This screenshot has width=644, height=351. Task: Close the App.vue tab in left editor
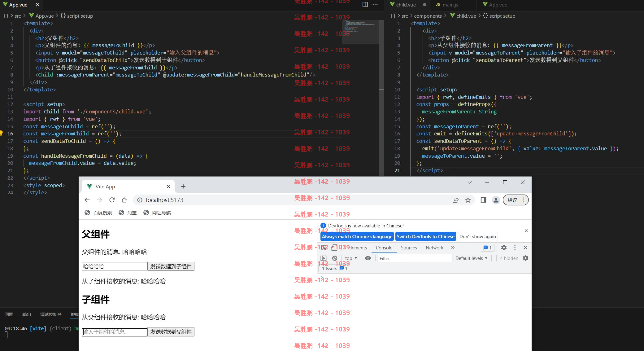(x=37, y=5)
